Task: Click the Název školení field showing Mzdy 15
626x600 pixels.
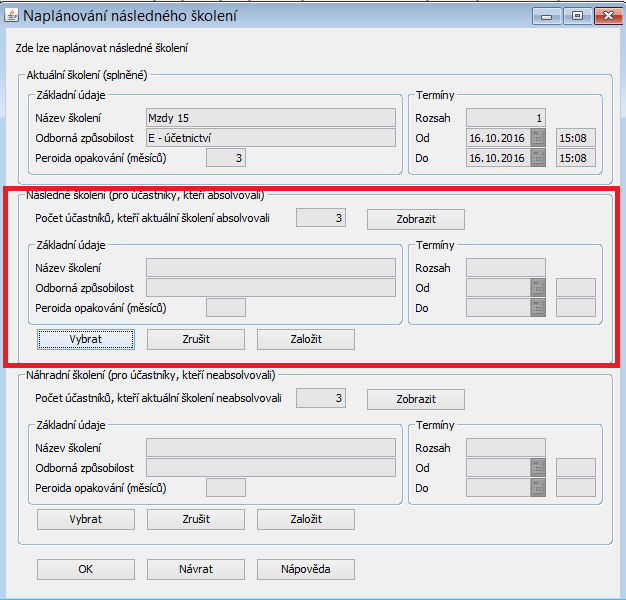Action: click(270, 118)
